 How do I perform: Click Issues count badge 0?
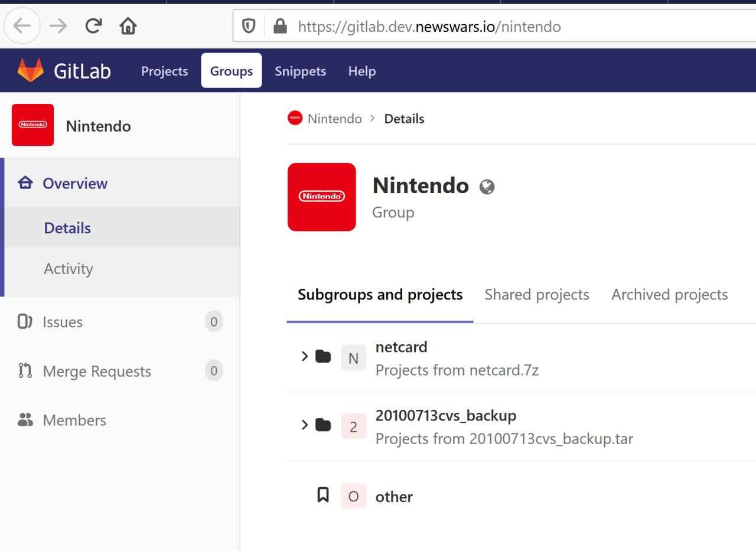pos(214,322)
